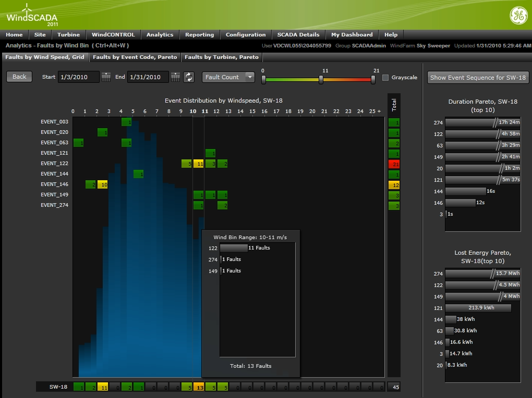Click the 38 kWh lost energy bar
This screenshot has width=532, height=398.
(x=451, y=319)
